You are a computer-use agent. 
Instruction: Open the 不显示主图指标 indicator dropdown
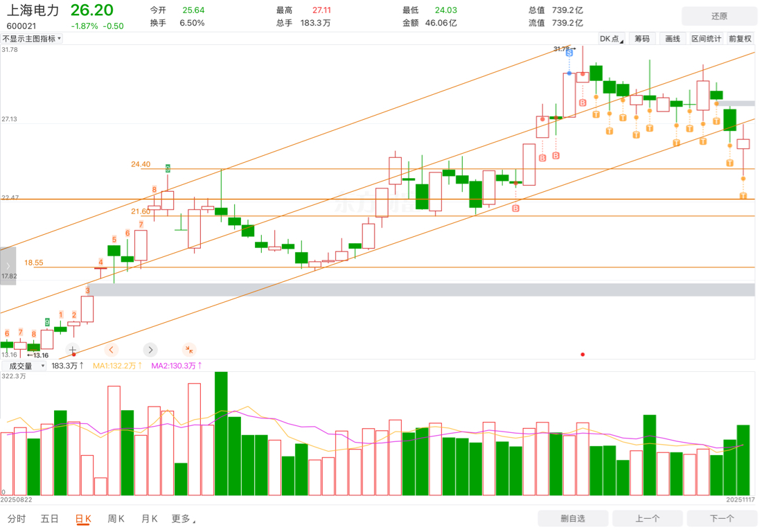click(x=32, y=39)
